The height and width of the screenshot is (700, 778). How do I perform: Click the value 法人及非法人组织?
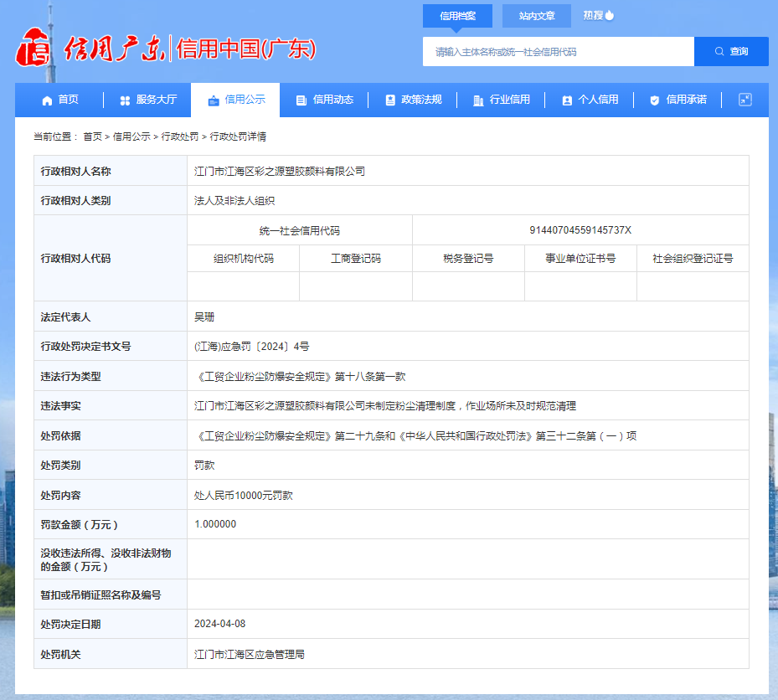(x=234, y=200)
